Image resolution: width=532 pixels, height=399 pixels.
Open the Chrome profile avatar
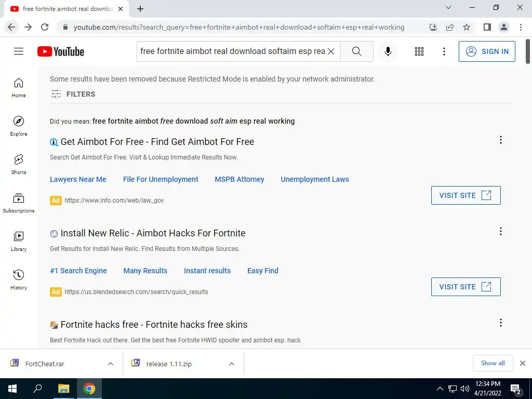(504, 27)
